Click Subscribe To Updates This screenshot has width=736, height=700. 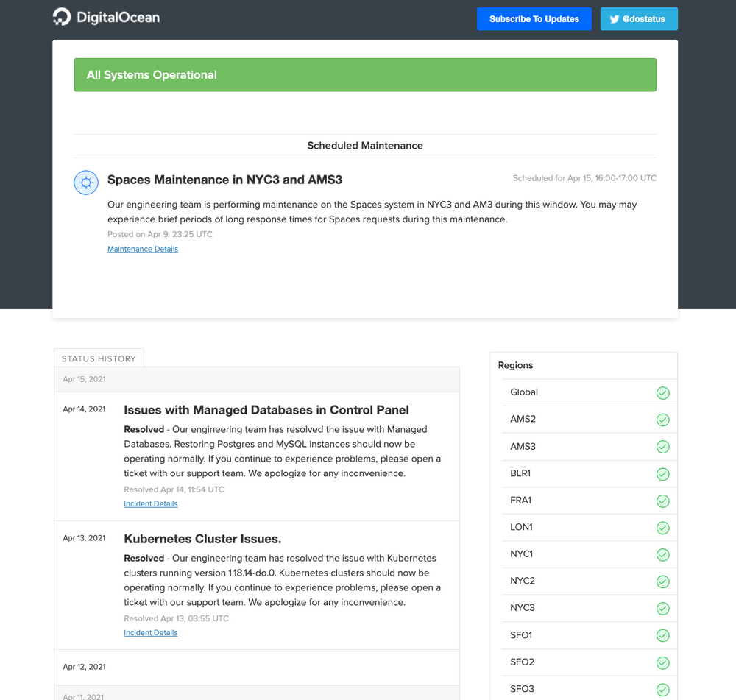coord(534,18)
